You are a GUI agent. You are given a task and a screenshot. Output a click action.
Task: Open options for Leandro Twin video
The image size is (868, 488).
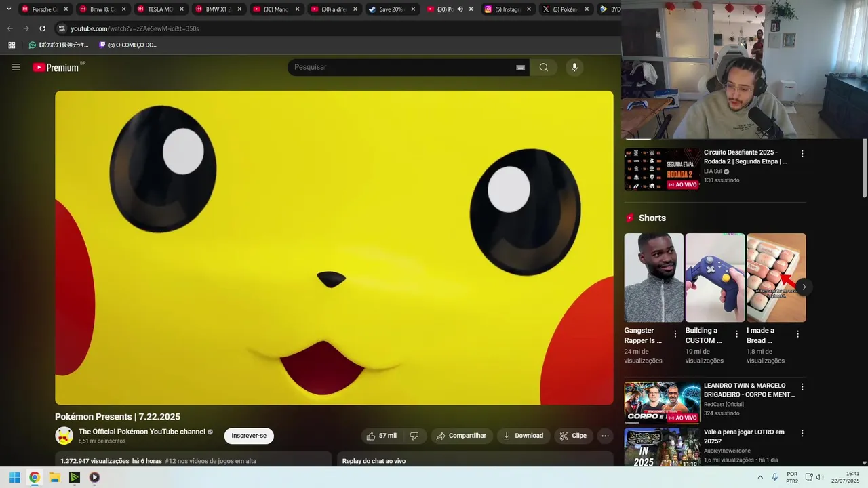[x=802, y=387]
